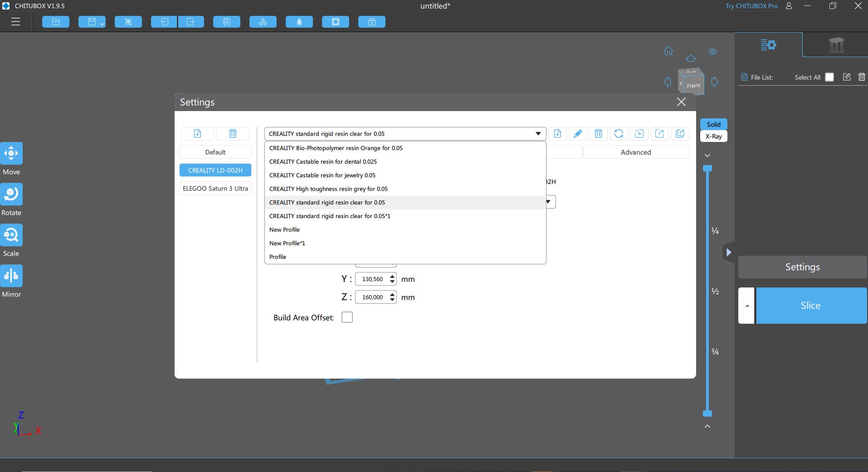Click the reset profile refresh icon
Viewport: 868px width, 472px height.
point(619,134)
